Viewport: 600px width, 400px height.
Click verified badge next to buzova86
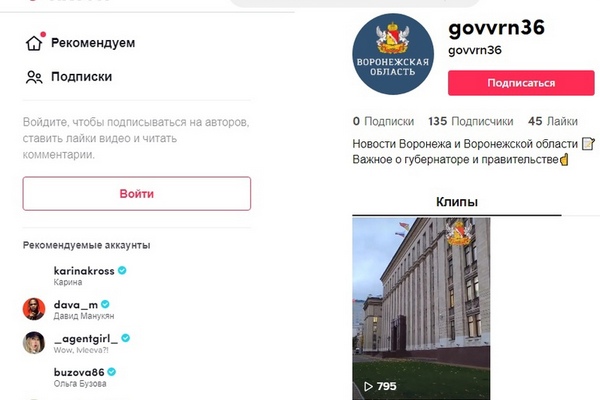tap(111, 372)
